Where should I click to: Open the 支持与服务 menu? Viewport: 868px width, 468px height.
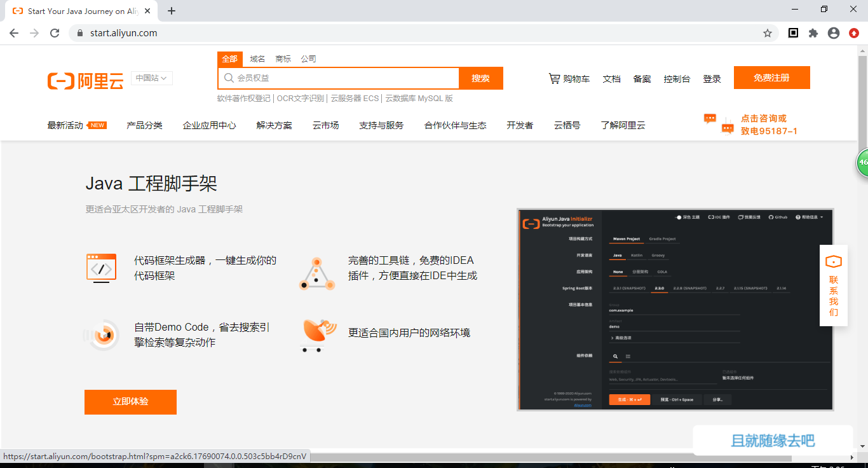381,125
